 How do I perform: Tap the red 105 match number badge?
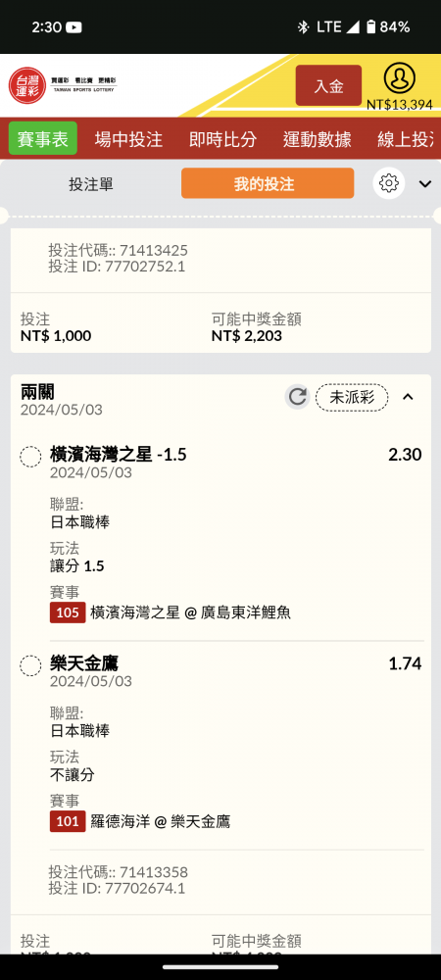click(x=68, y=612)
